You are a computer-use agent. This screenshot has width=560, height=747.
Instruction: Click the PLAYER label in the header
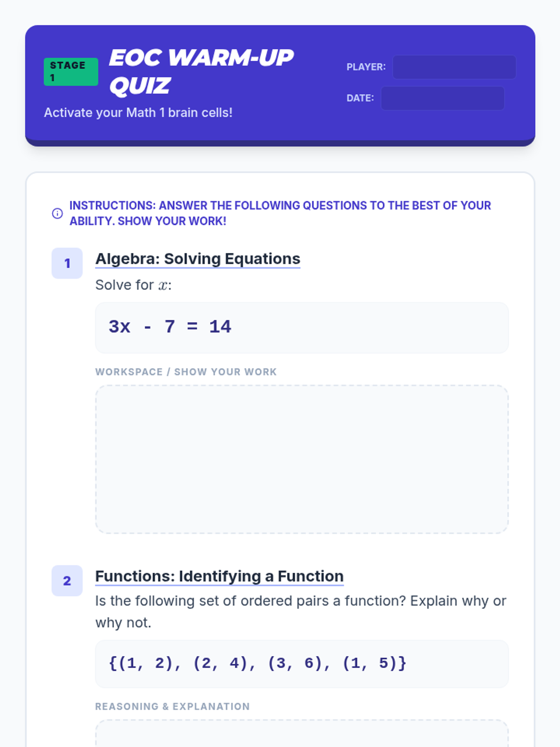click(366, 67)
